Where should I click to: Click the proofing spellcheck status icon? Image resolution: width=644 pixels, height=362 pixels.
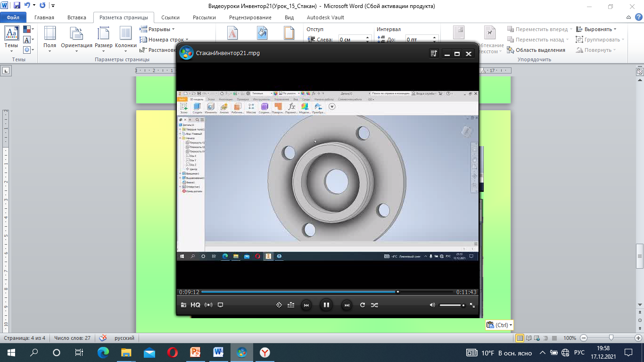(103, 338)
